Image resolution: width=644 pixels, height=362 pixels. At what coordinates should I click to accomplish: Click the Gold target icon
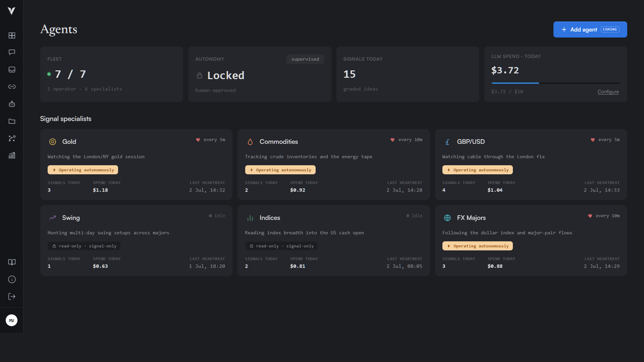(53, 142)
